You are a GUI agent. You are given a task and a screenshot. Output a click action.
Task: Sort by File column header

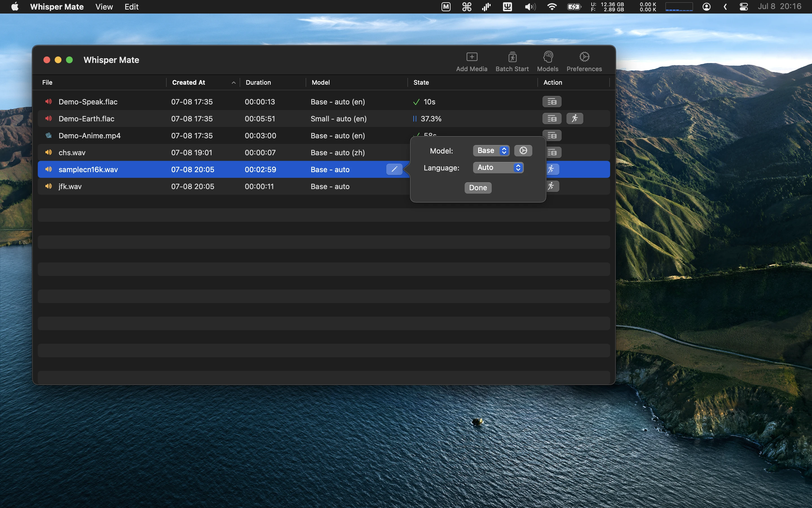pos(47,82)
